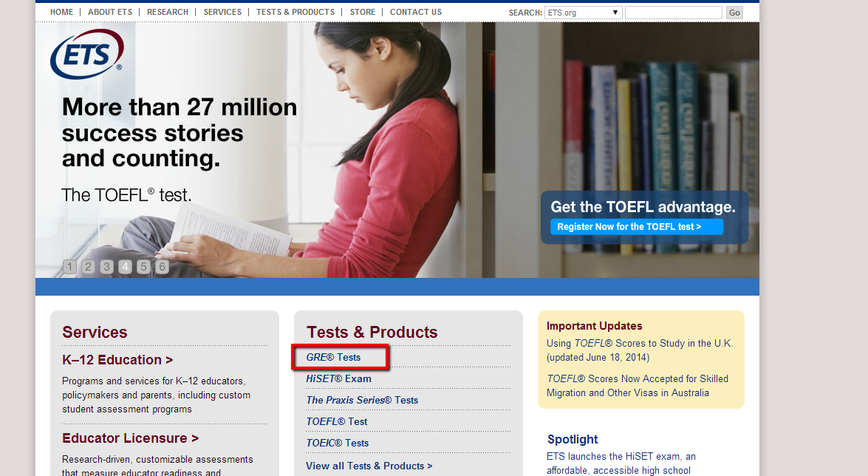Open the RESEARCH menu item
Image resolution: width=868 pixels, height=476 pixels.
pos(168,12)
